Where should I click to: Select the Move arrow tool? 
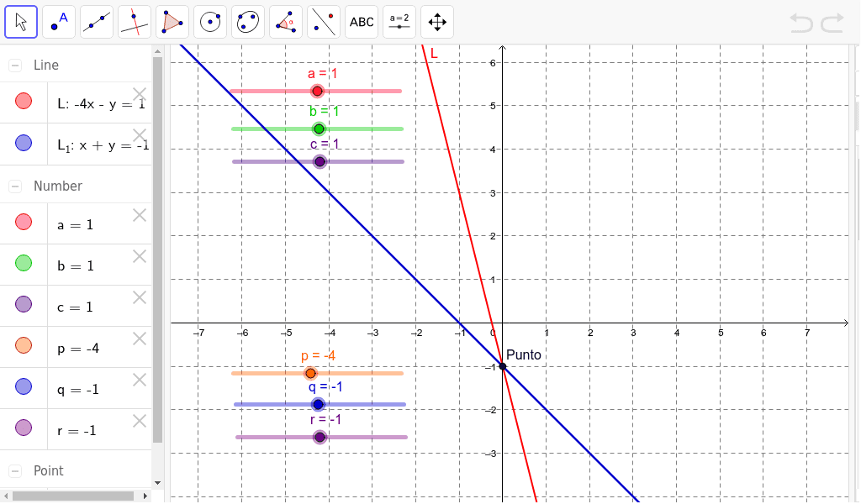tap(21, 22)
